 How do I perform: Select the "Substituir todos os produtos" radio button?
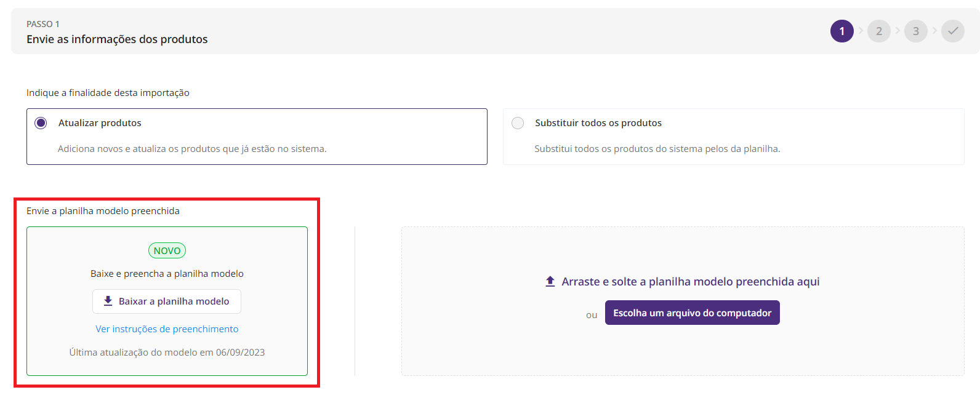point(518,123)
